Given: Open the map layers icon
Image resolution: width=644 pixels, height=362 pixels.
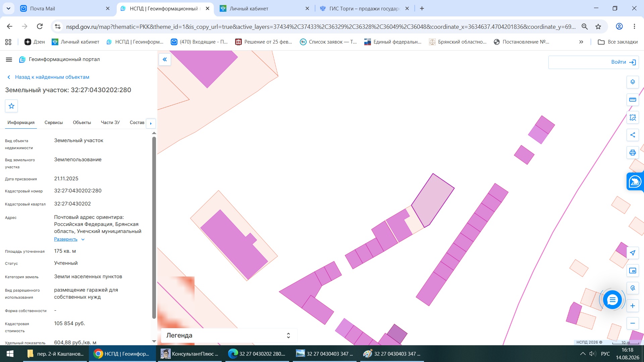Looking at the screenshot, I should [633, 82].
